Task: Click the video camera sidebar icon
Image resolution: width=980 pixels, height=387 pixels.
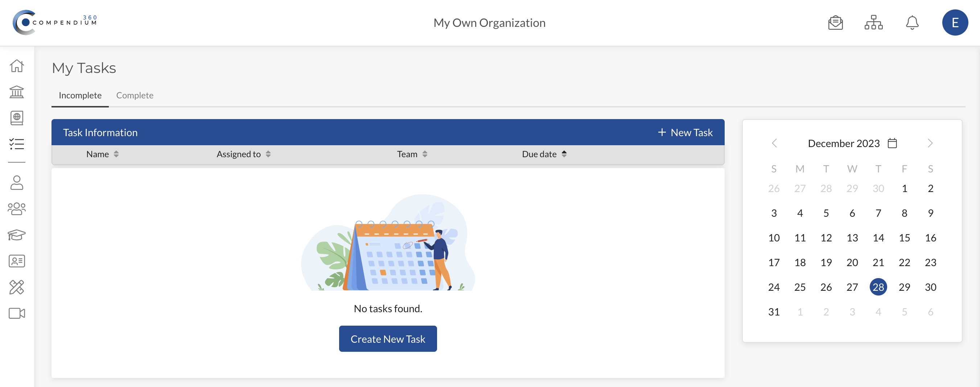Action: pos(17,313)
